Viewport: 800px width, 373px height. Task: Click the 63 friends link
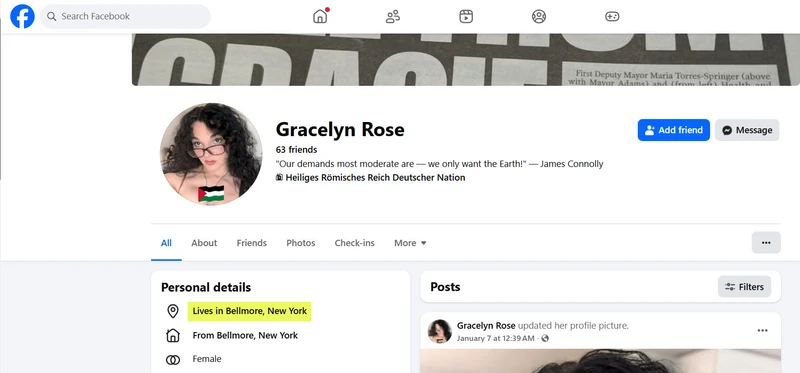296,150
